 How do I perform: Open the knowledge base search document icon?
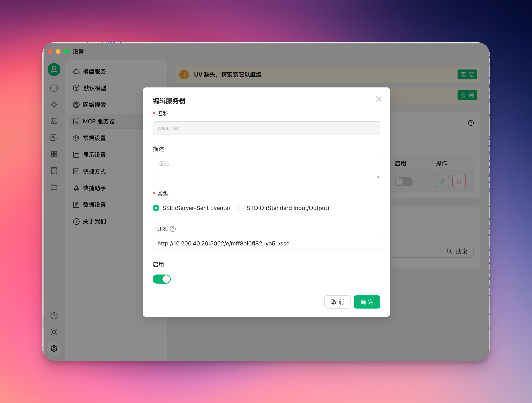click(54, 171)
